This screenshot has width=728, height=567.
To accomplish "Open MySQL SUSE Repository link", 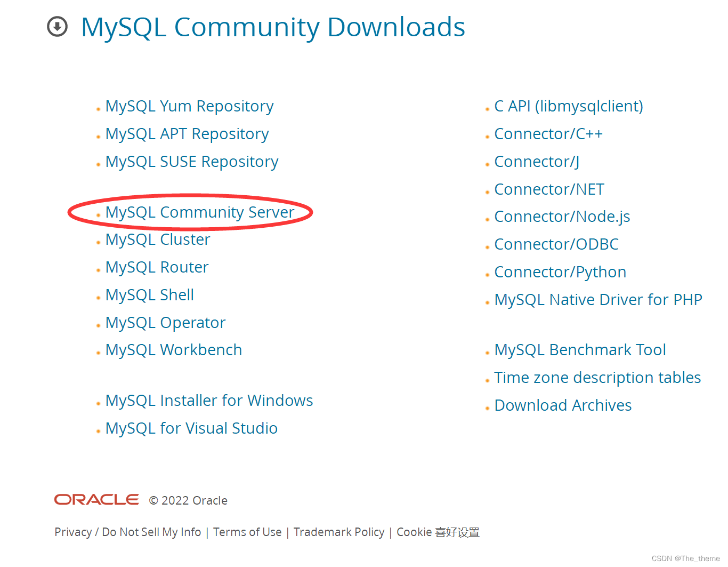I will [x=192, y=162].
